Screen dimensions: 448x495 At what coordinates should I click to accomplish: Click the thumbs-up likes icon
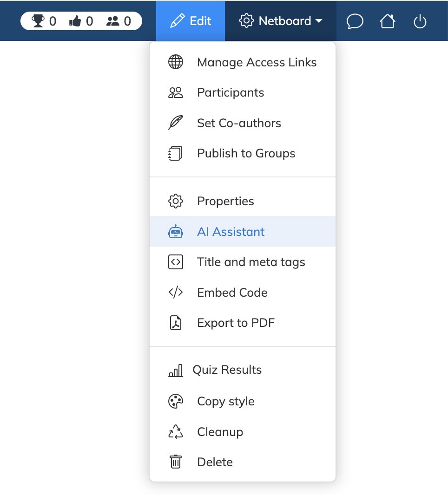click(x=75, y=21)
